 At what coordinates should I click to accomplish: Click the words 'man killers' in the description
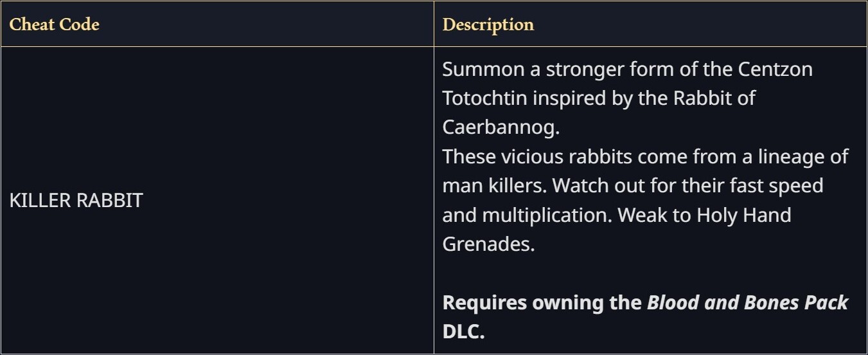(x=493, y=186)
